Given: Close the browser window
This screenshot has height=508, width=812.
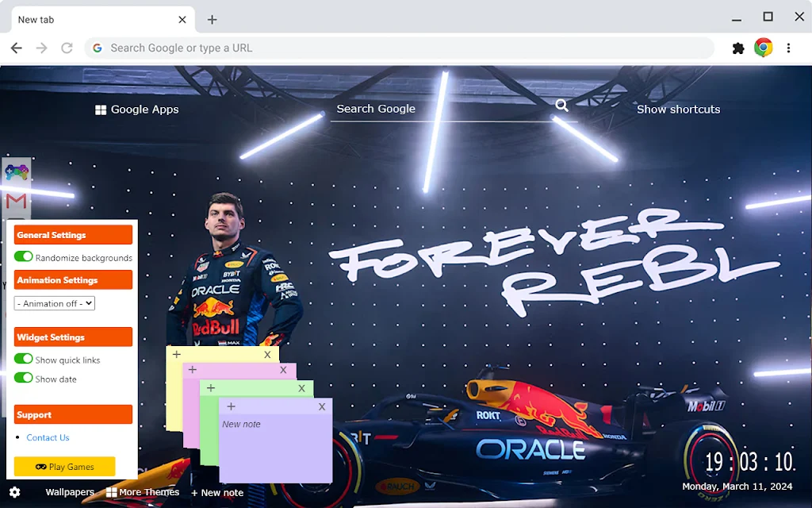Looking at the screenshot, I should tap(799, 17).
